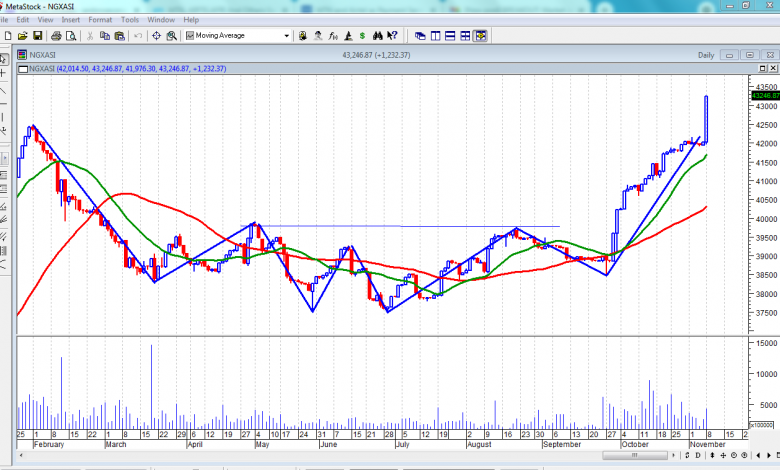Image resolution: width=780 pixels, height=470 pixels.
Task: Arrange windows in vertical columns
Action: click(435, 36)
